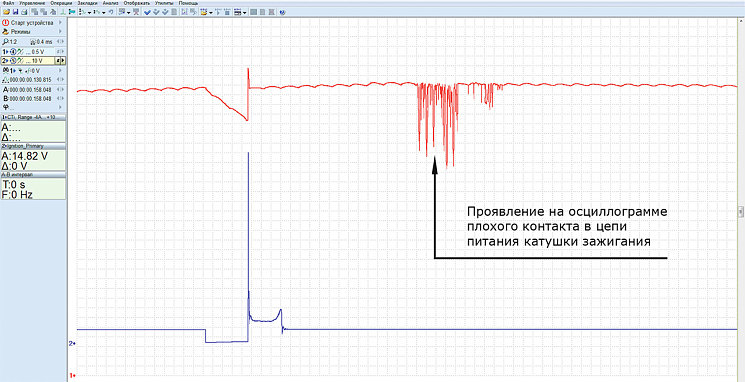Viewport: 745px width, 382px height.
Task: Click the print icon in toolbar
Action: 24,12
